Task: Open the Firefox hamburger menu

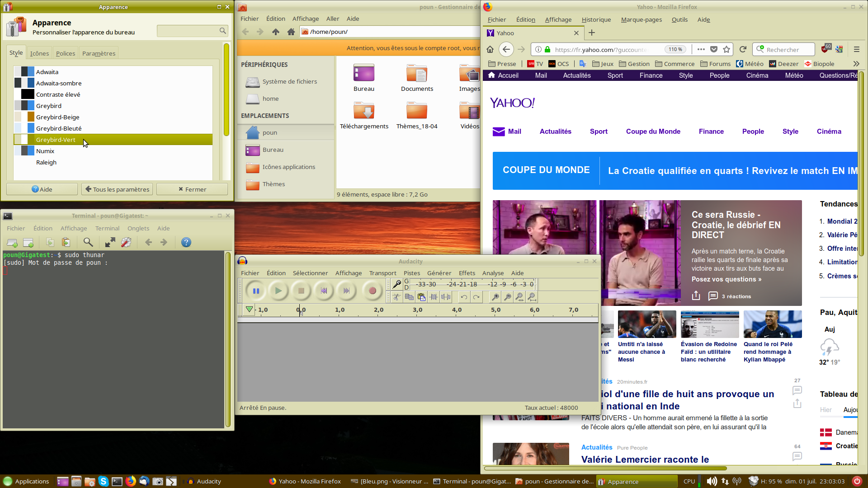Action: click(856, 50)
